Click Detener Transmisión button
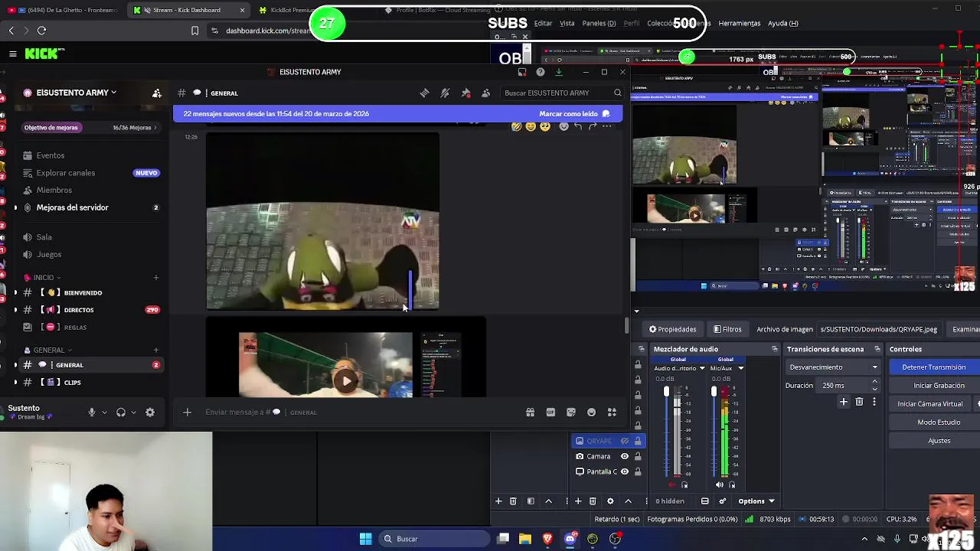Viewport: 980px width, 551px height. (x=933, y=367)
